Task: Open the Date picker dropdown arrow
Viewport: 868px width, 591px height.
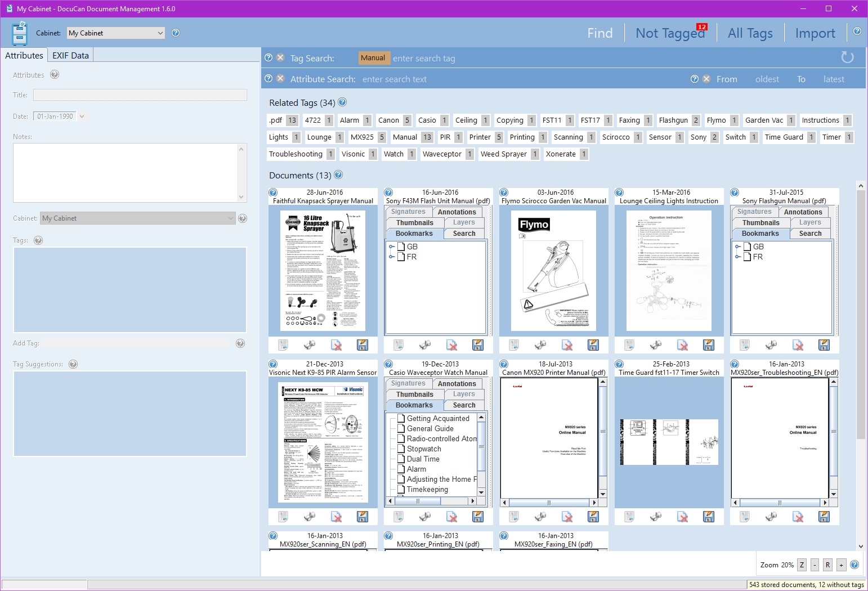Action: (x=82, y=117)
